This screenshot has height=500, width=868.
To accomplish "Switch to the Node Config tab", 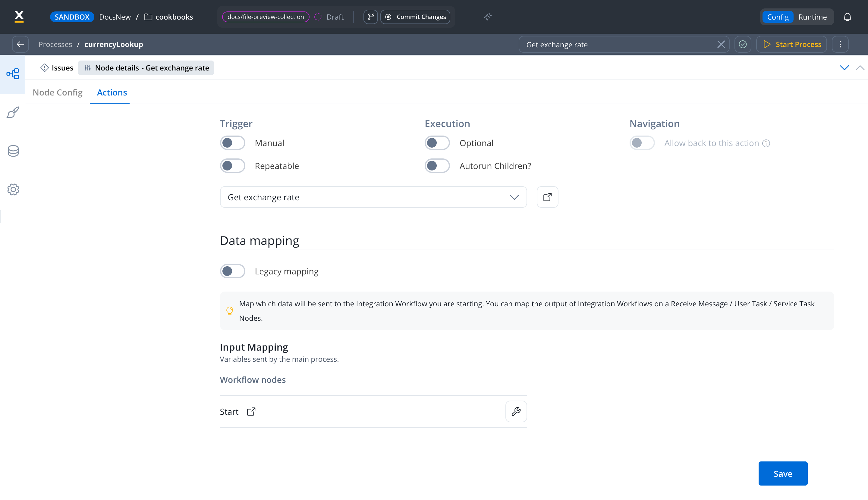I will (x=57, y=92).
